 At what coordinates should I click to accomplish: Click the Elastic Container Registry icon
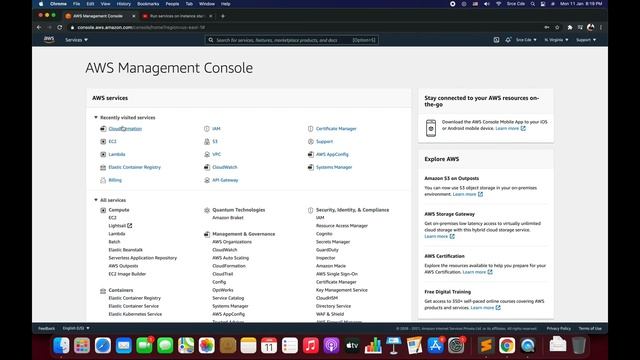pyautogui.click(x=103, y=167)
